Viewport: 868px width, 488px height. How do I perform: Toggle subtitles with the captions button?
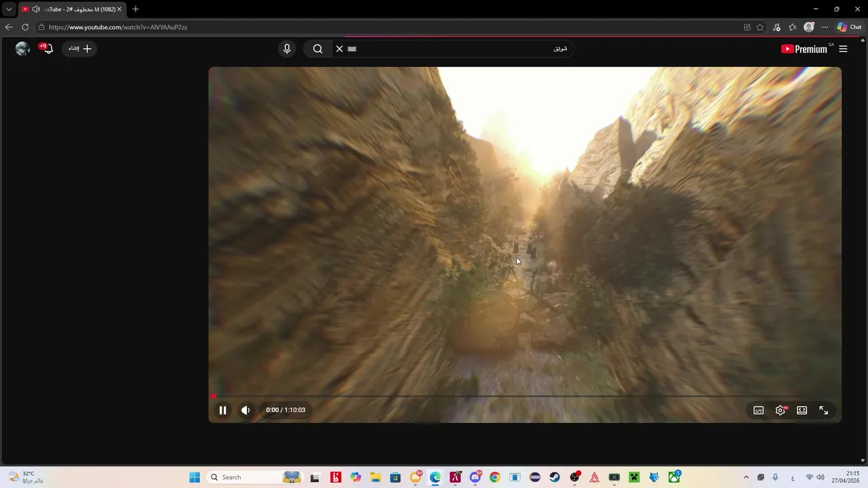pos(759,410)
